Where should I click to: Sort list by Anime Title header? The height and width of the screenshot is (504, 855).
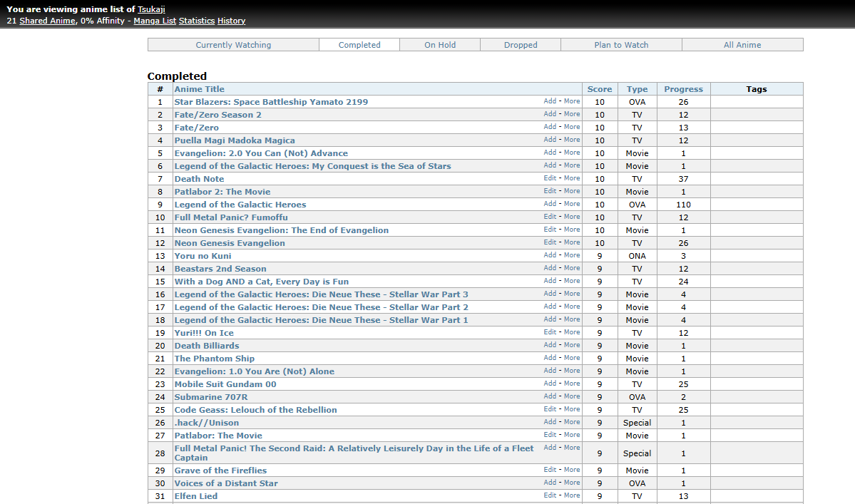tap(200, 89)
